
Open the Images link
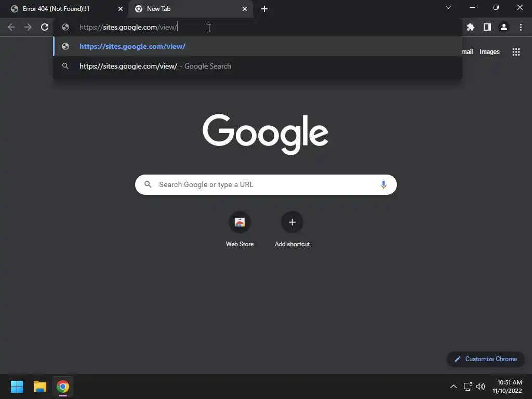pyautogui.click(x=489, y=52)
